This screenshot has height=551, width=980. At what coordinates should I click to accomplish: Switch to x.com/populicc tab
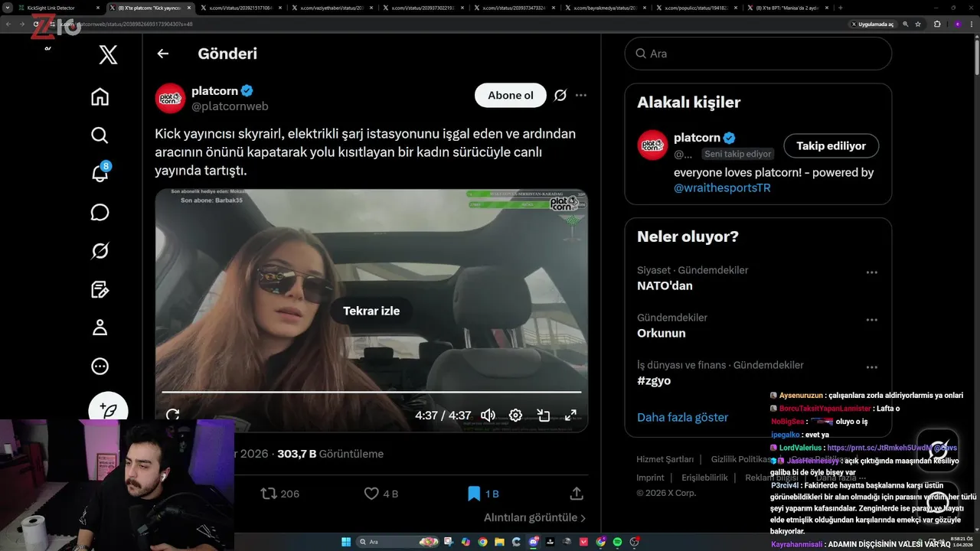pos(698,8)
